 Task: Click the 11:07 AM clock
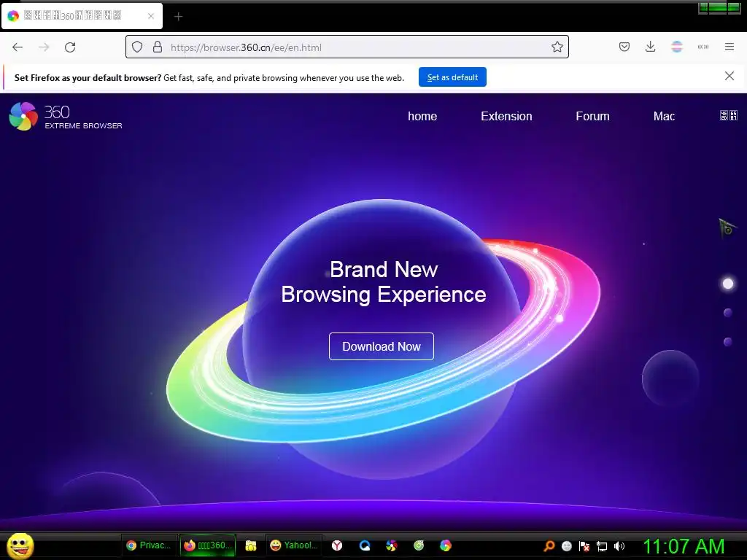click(684, 546)
